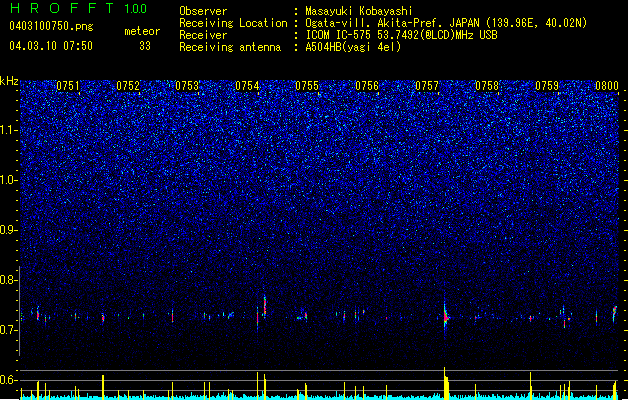
Task: Click the 0751 time marker
Action: point(68,86)
